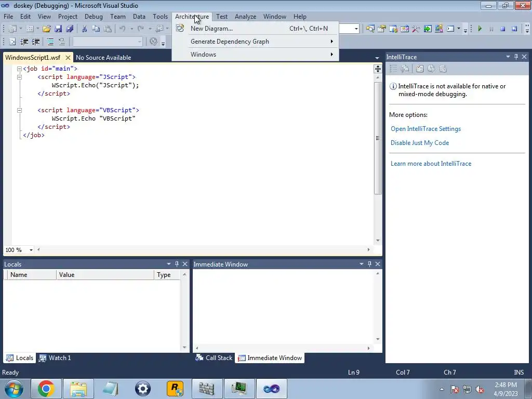Open IntelliTrace panel window options dropdown
This screenshot has height=399, width=532.
pos(508,57)
